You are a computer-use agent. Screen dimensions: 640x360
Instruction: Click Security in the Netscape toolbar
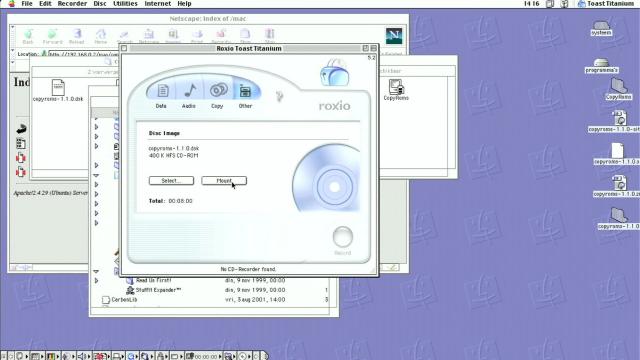(x=221, y=36)
